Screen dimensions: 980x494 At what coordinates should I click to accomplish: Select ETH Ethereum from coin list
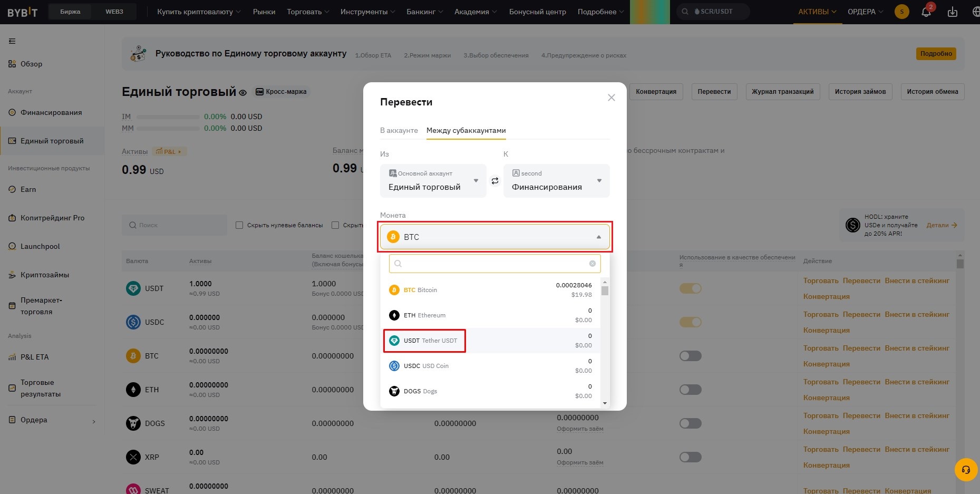[490, 315]
